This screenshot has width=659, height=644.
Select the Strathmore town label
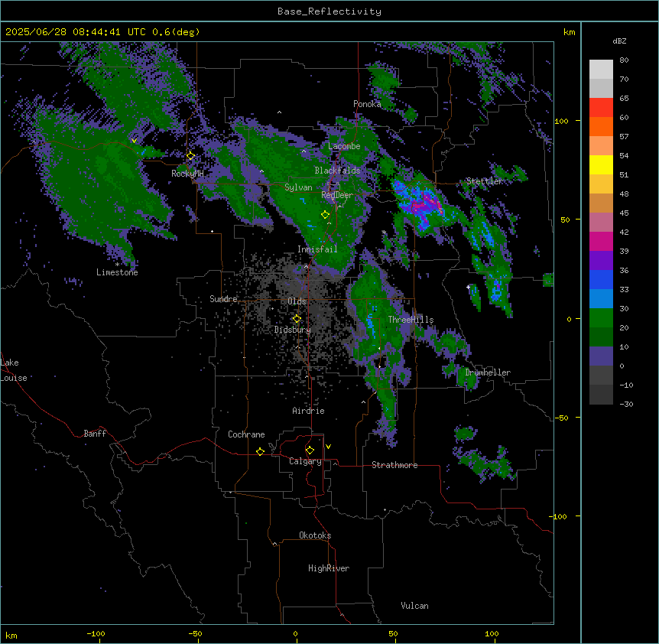(x=394, y=465)
